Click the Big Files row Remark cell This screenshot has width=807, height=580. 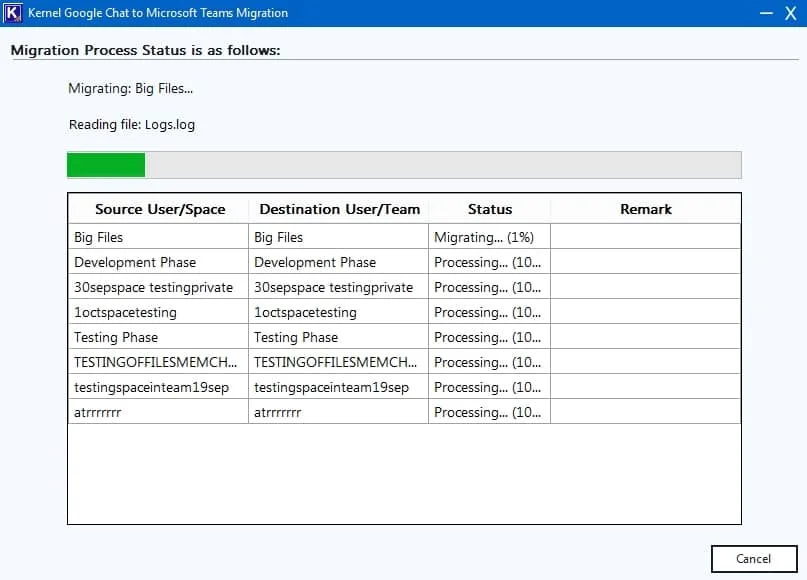(646, 237)
